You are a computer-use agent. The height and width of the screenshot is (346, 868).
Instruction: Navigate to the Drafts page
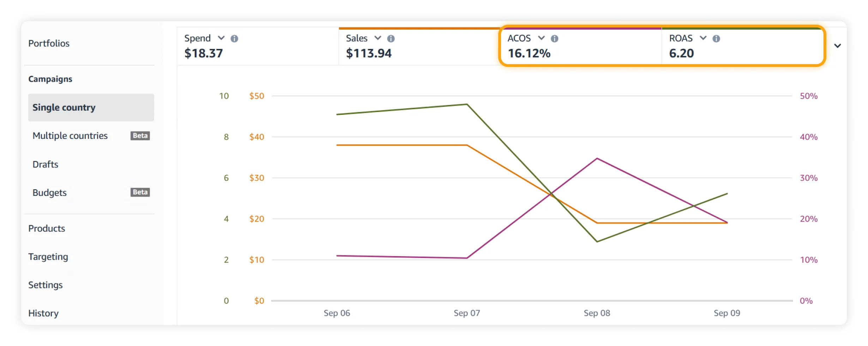45,164
